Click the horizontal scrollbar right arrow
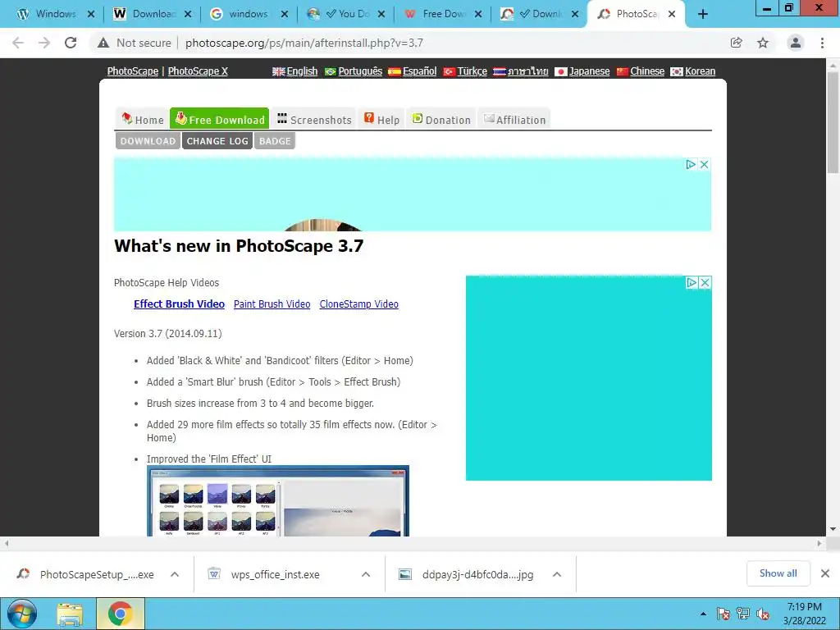840x630 pixels. [x=819, y=543]
